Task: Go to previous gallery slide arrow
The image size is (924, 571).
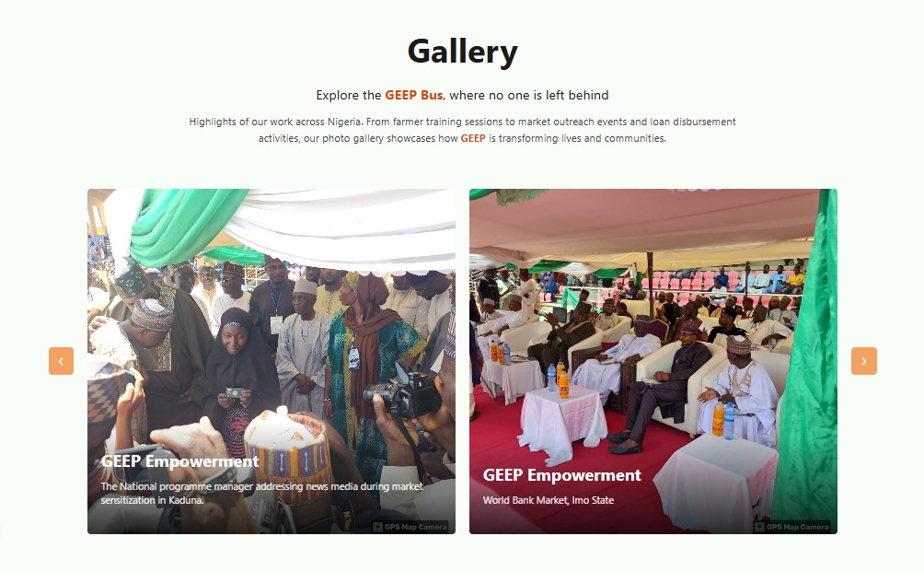Action: tap(62, 361)
